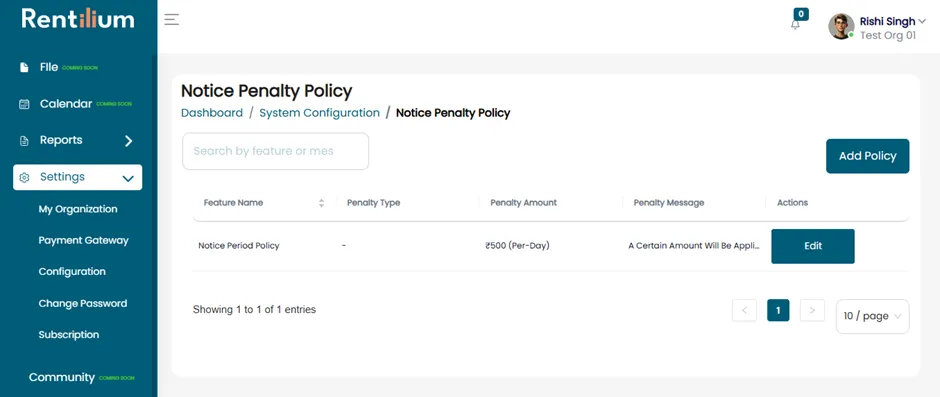This screenshot has width=940, height=397.
Task: Open the Subscription page
Action: [69, 335]
